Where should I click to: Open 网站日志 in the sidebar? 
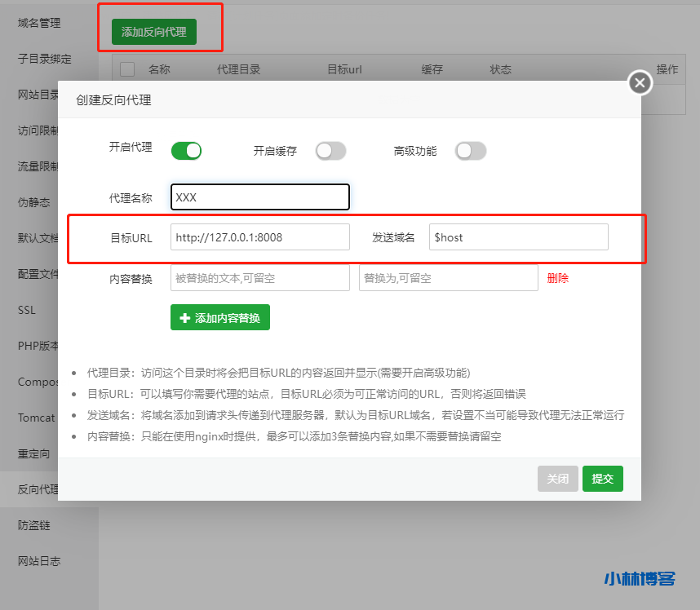click(x=39, y=561)
